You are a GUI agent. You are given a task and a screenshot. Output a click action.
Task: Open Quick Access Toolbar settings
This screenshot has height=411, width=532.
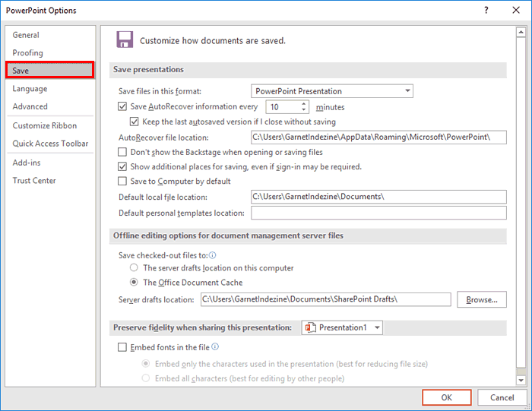tap(50, 144)
